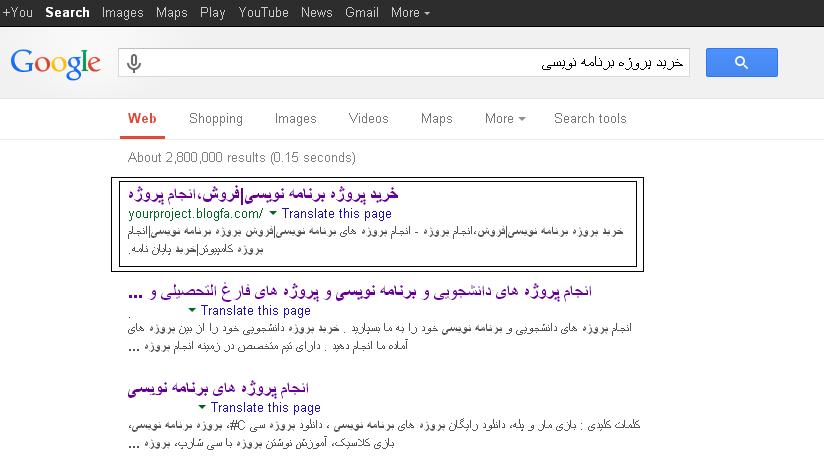Image resolution: width=824 pixels, height=475 pixels.
Task: Open the first result title for yourproject.blogfa.com
Action: coord(263,194)
